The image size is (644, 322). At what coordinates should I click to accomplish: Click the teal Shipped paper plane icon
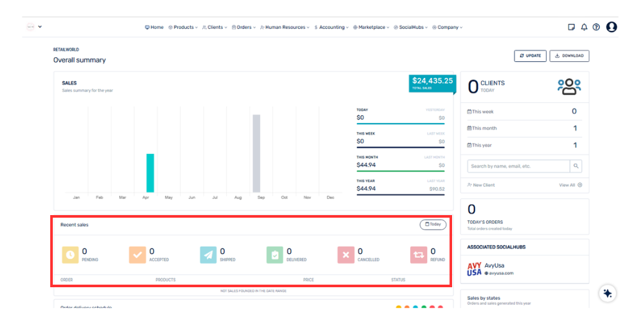pyautogui.click(x=208, y=255)
